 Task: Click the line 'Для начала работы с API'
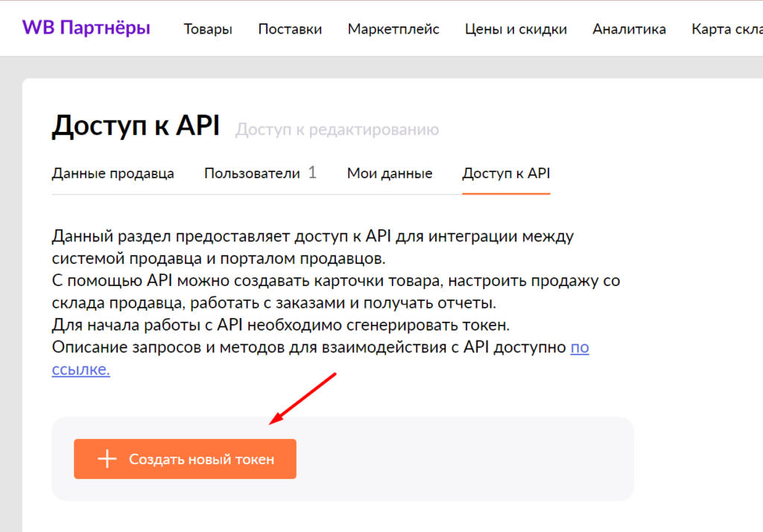pyautogui.click(x=281, y=325)
